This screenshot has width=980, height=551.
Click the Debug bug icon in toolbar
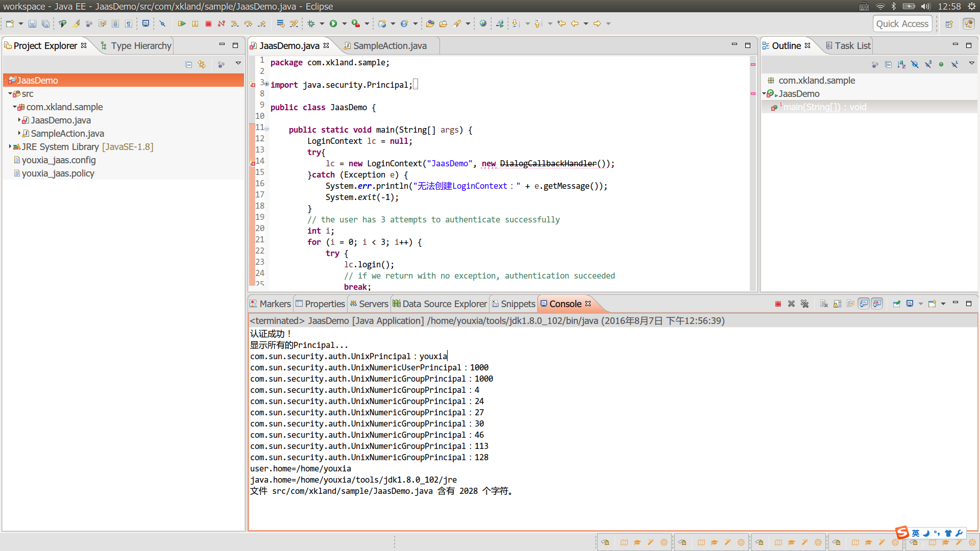311,23
